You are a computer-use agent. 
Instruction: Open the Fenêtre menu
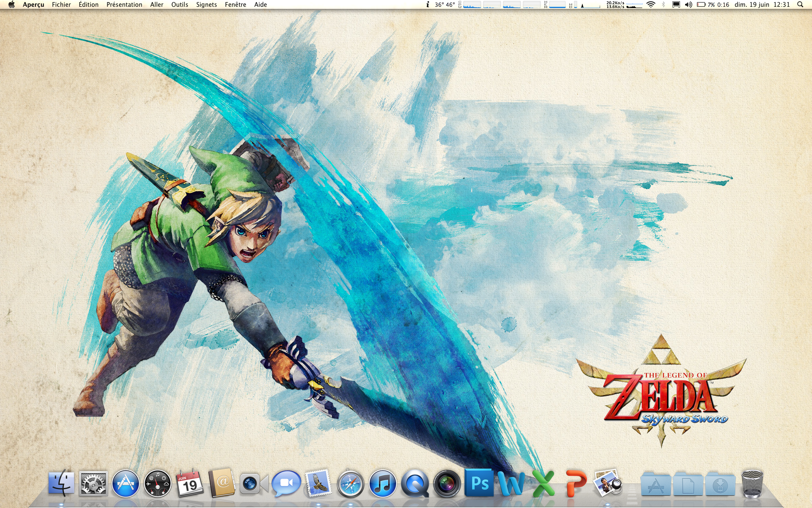pyautogui.click(x=236, y=5)
